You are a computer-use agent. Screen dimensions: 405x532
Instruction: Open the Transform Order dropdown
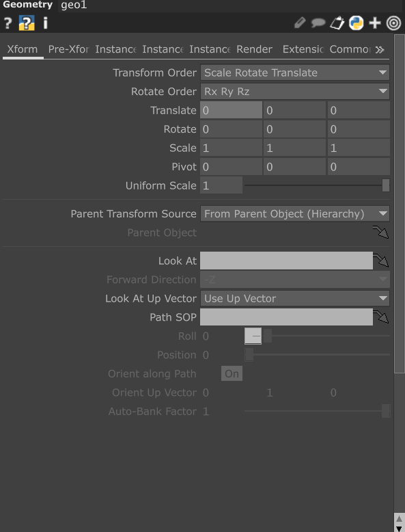(295, 72)
